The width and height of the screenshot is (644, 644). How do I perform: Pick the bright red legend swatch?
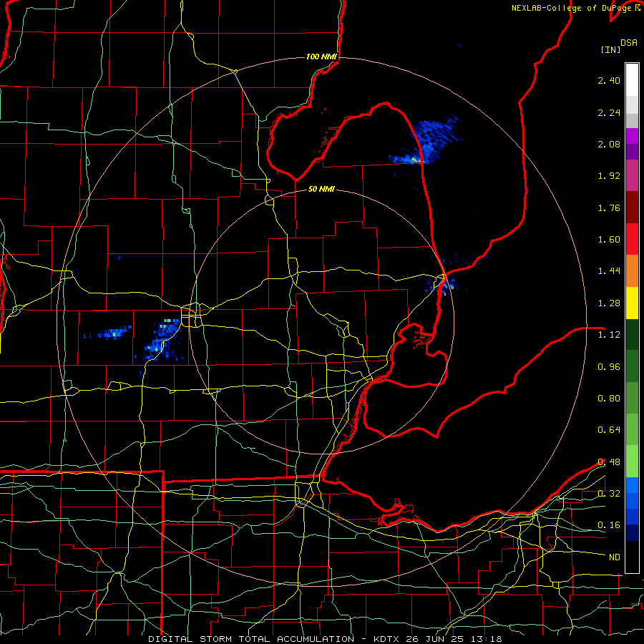632,239
